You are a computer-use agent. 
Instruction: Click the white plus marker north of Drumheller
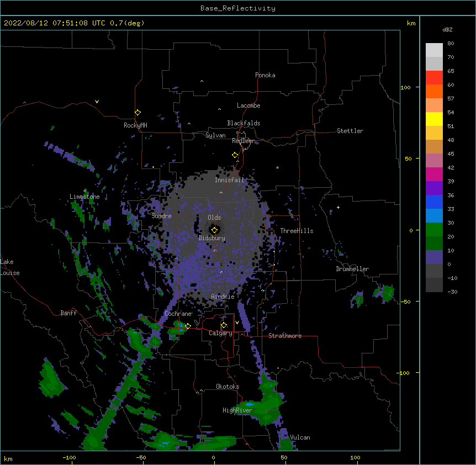click(338, 207)
